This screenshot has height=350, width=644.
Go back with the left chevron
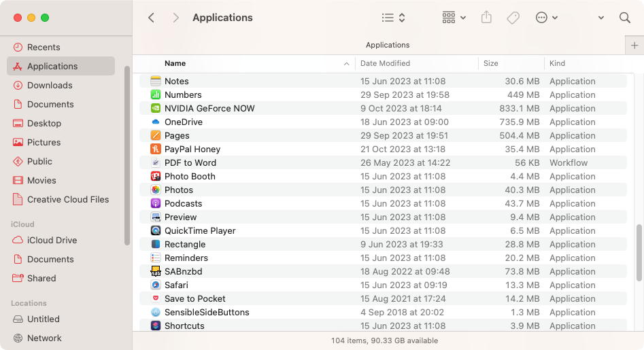click(151, 18)
